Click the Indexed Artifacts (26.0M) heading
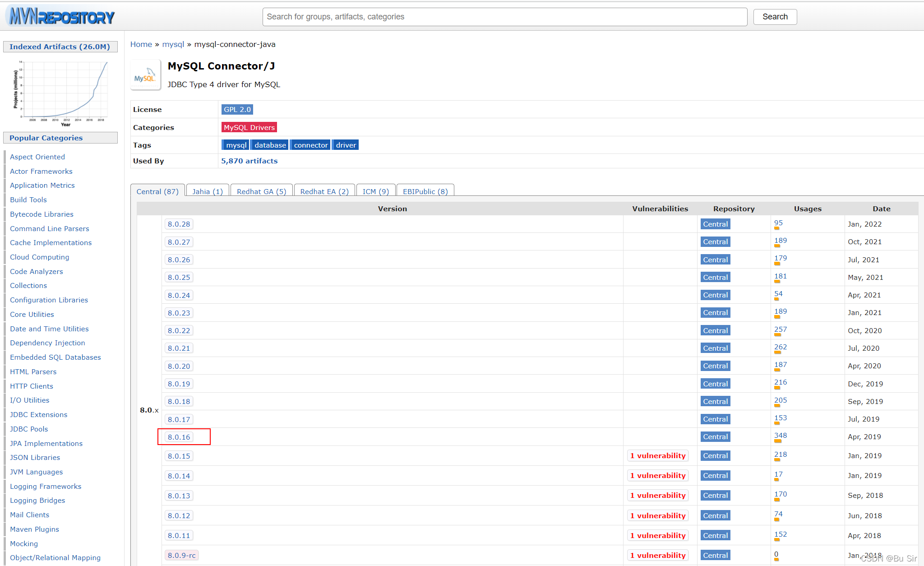The height and width of the screenshot is (566, 924). pos(60,46)
